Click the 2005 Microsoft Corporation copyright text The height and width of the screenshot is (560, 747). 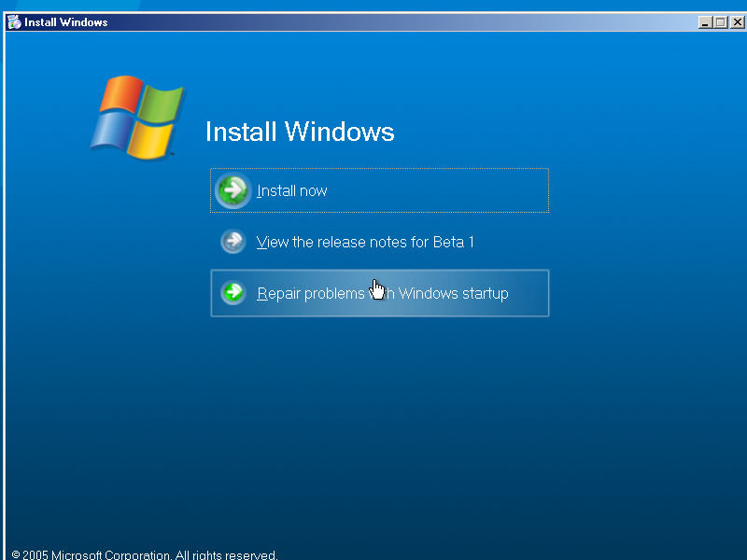point(145,554)
